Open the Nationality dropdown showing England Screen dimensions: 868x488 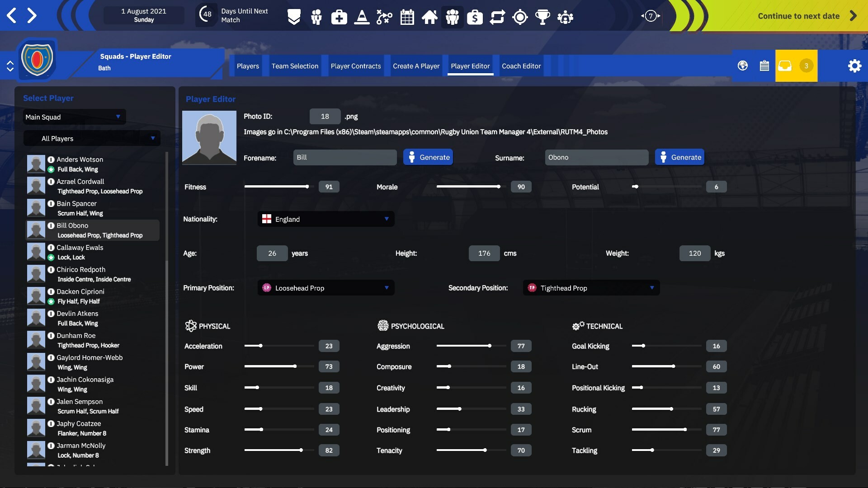(x=325, y=219)
